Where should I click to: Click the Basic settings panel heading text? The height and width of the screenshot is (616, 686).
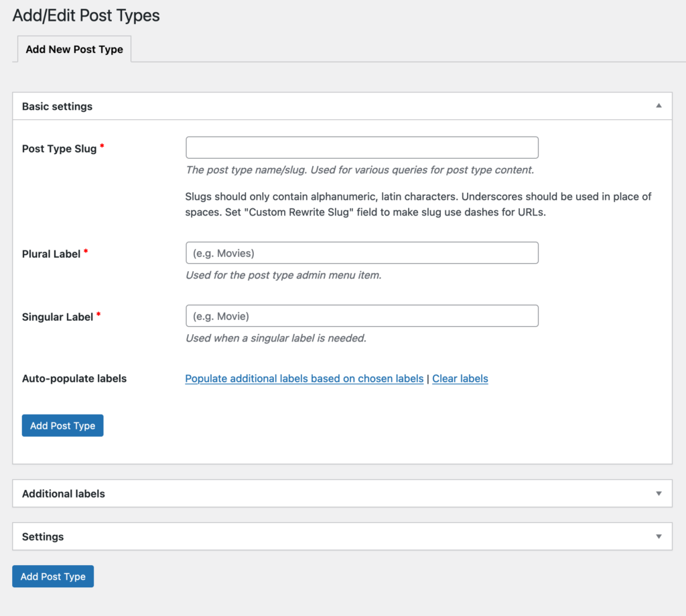[x=58, y=106]
